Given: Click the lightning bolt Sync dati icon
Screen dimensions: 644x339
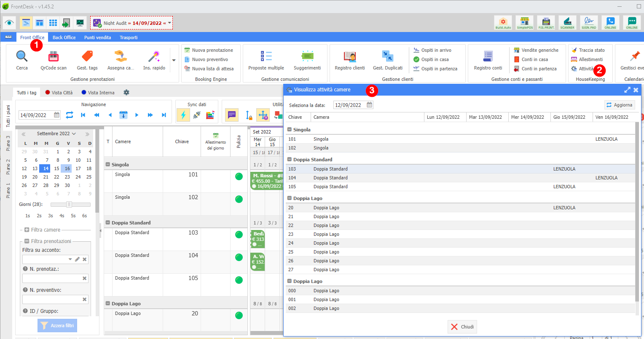Looking at the screenshot, I should (183, 115).
